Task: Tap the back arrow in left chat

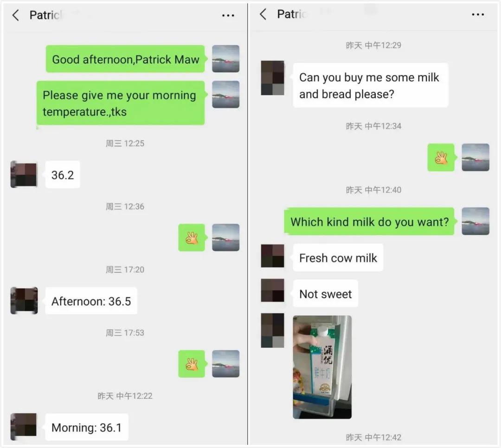Action: [x=16, y=15]
